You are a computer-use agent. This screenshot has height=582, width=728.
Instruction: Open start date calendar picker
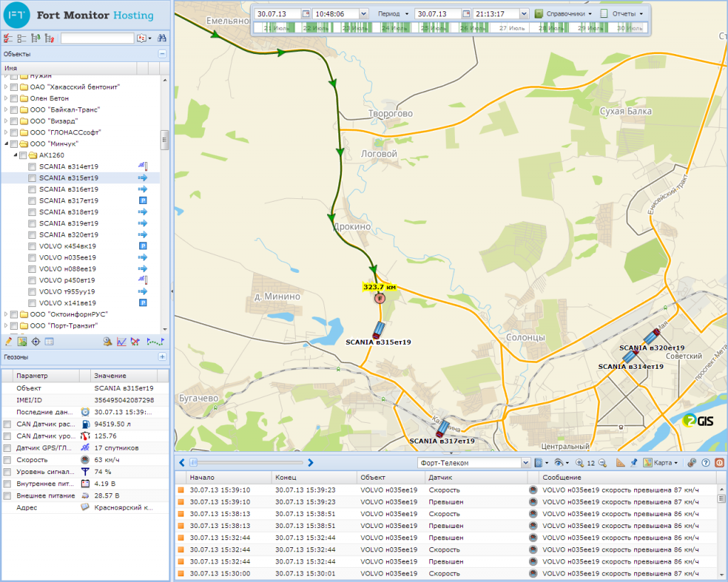pyautogui.click(x=306, y=14)
